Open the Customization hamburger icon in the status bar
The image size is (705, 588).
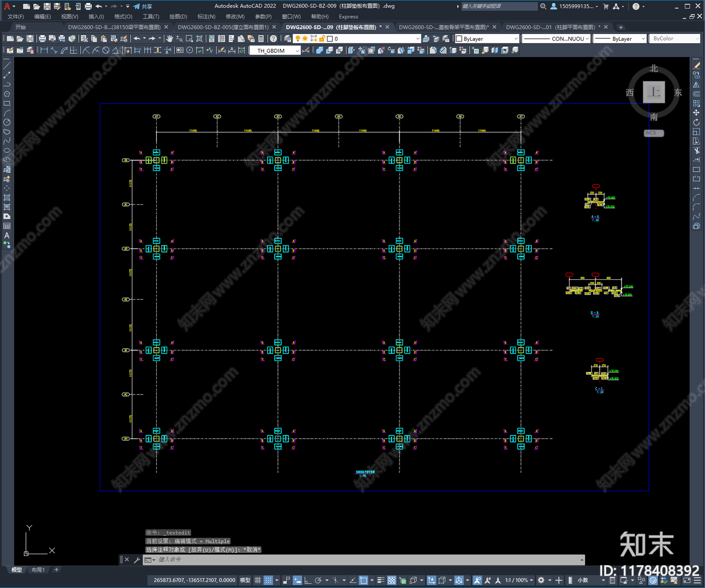(x=697, y=580)
